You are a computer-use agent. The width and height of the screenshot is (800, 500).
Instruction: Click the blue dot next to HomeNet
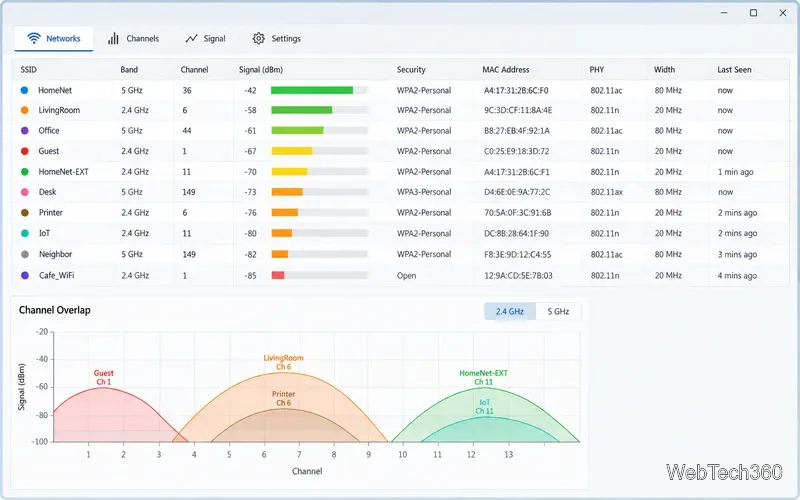click(24, 90)
